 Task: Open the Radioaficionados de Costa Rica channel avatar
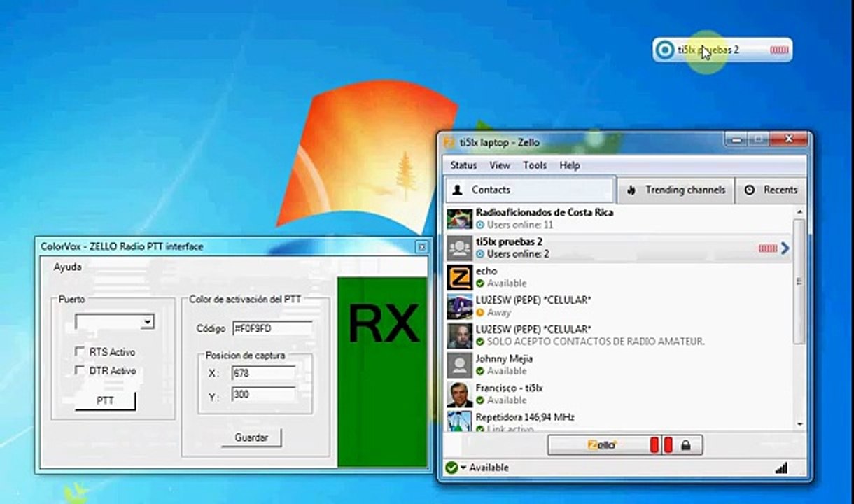pyautogui.click(x=460, y=218)
